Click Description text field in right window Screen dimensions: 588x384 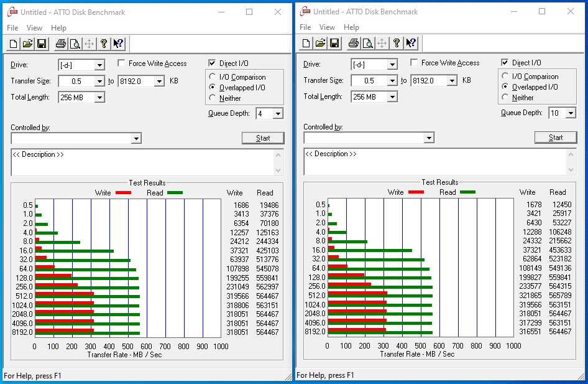[x=435, y=161]
